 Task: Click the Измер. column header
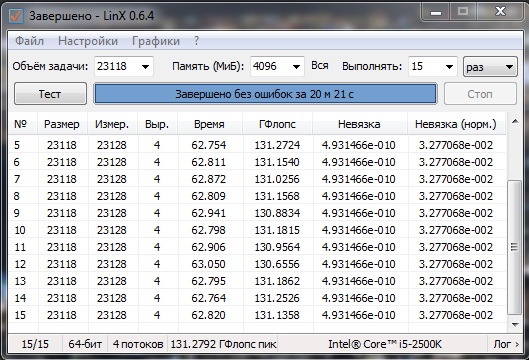(112, 124)
